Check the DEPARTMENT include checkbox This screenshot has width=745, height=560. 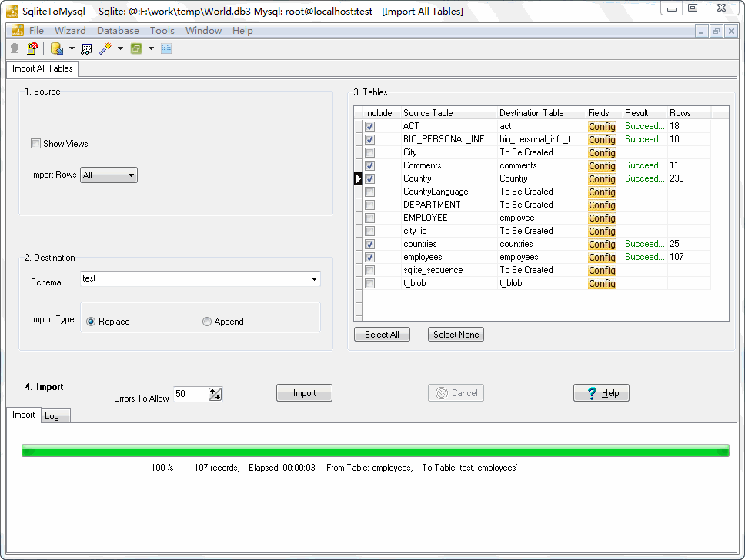(369, 205)
